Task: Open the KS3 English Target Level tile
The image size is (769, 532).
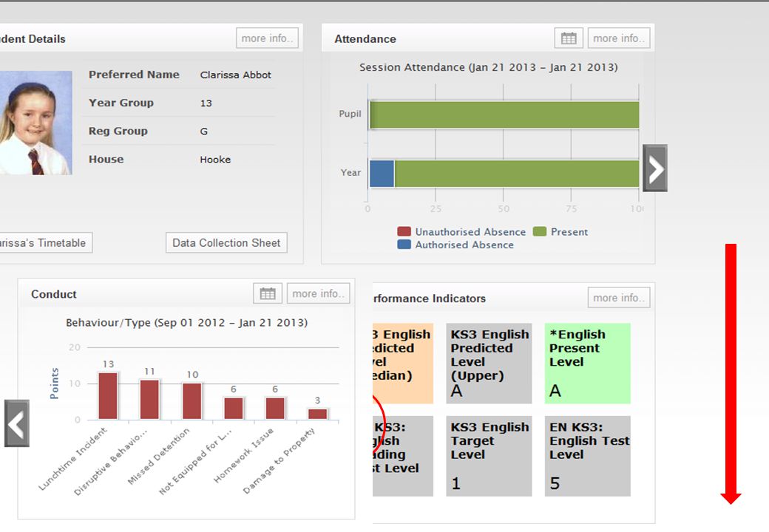Action: click(x=489, y=456)
